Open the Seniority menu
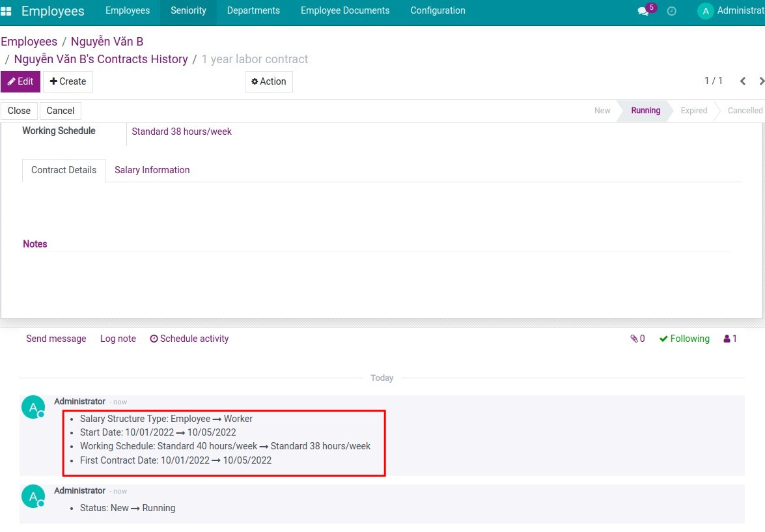 pos(188,10)
